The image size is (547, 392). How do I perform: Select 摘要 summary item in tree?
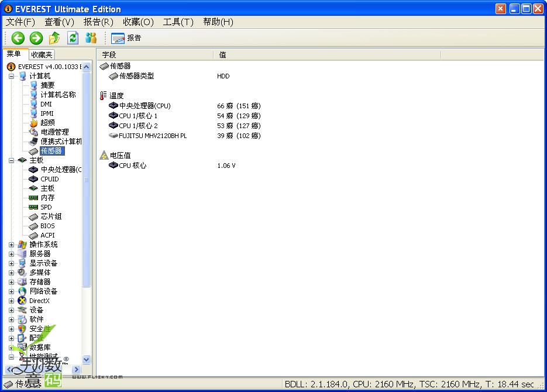tap(47, 85)
